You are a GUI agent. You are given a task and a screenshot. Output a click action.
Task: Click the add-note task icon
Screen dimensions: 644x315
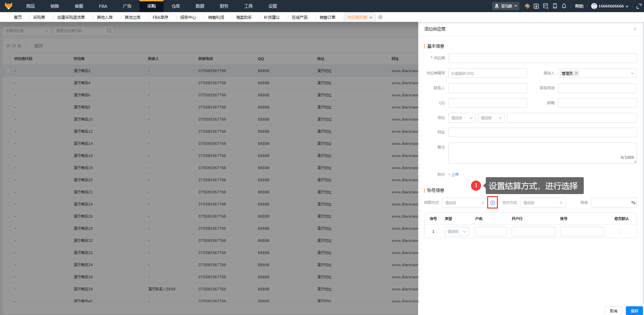click(546, 6)
